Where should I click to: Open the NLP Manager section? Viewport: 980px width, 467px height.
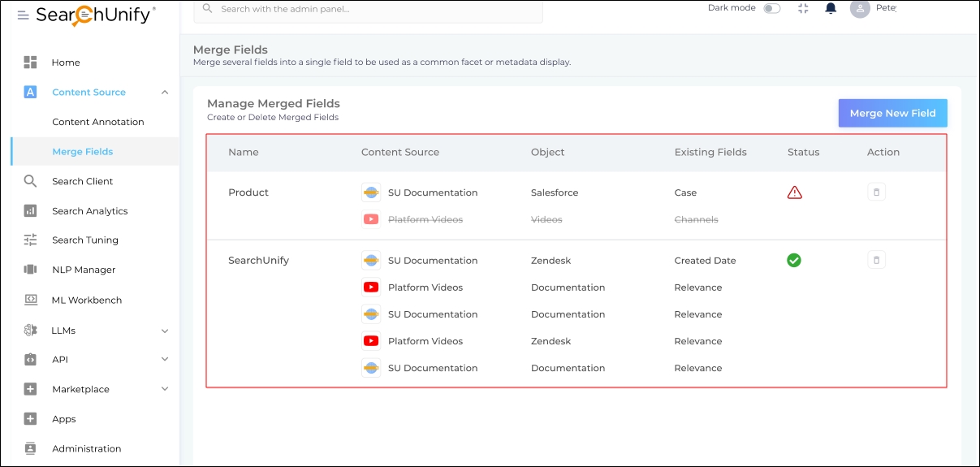click(84, 270)
